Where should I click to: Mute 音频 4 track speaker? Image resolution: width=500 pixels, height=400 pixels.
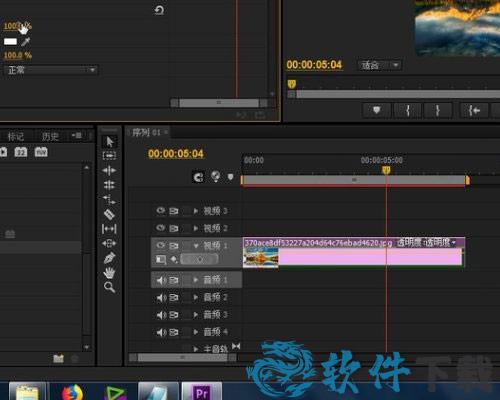pyautogui.click(x=161, y=332)
